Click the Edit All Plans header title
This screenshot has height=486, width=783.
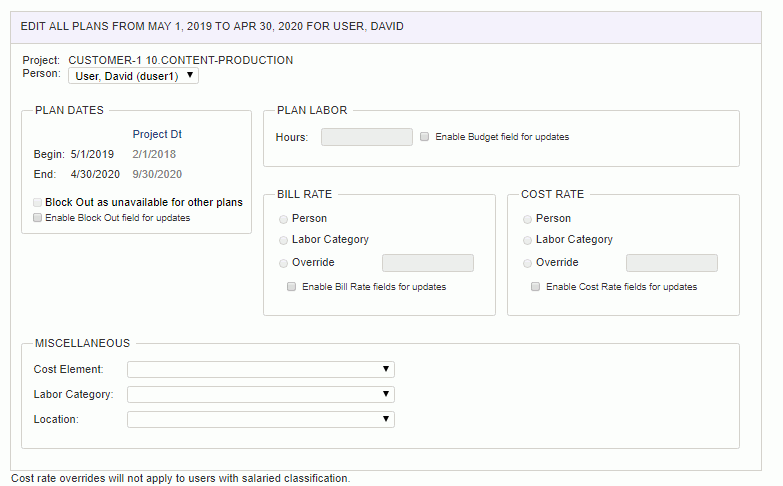212,26
